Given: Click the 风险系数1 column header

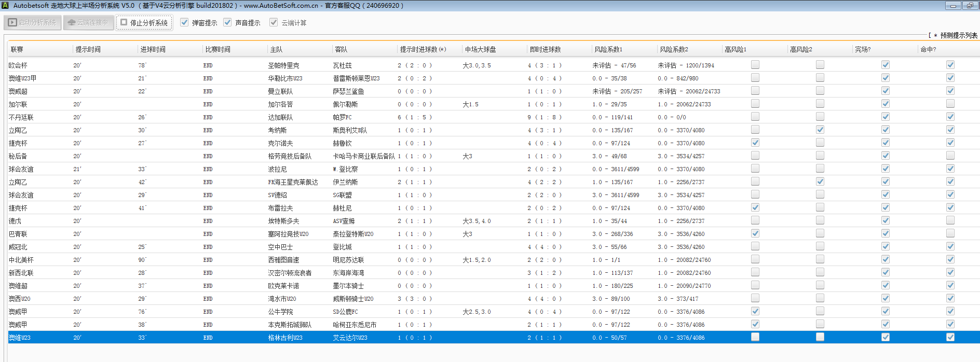Looking at the screenshot, I should click(608, 49).
